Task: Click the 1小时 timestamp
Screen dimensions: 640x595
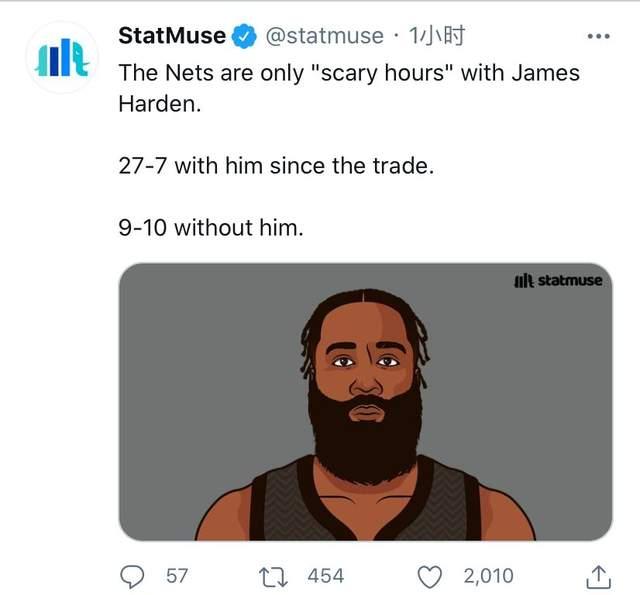Action: [x=437, y=36]
